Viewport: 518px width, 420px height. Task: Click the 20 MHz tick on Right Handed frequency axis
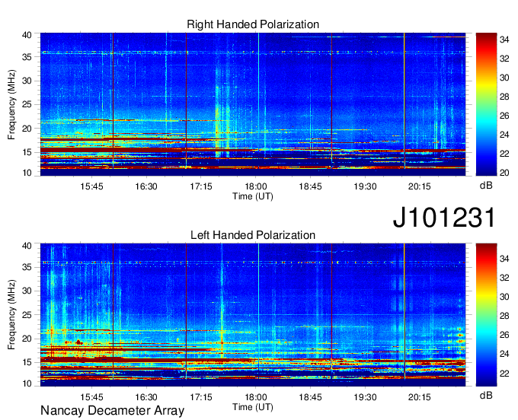coord(27,129)
